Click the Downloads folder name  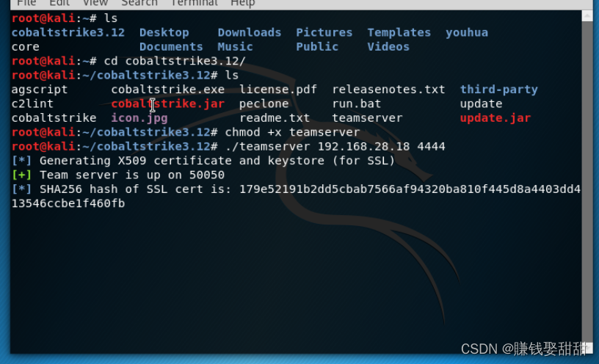coord(249,32)
